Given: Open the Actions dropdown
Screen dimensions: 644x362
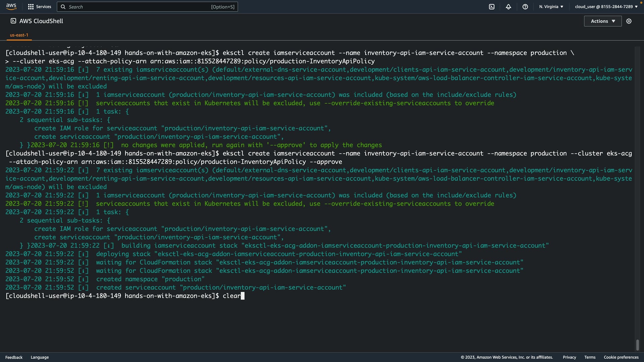Looking at the screenshot, I should pyautogui.click(x=603, y=21).
